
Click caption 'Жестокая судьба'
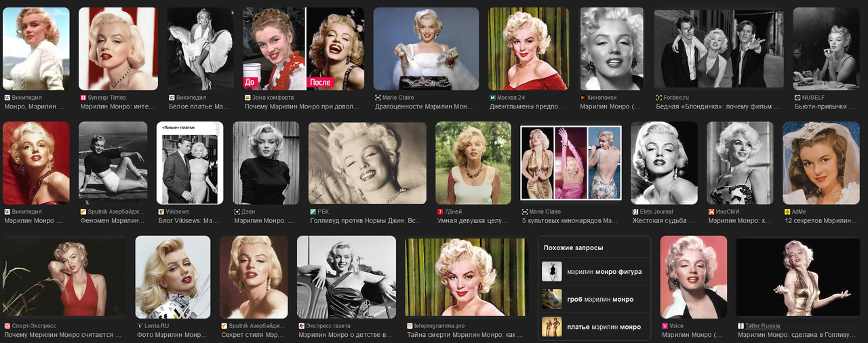[660, 220]
